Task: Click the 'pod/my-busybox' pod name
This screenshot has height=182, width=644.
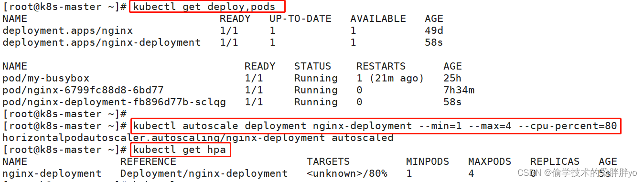Action: click(46, 78)
